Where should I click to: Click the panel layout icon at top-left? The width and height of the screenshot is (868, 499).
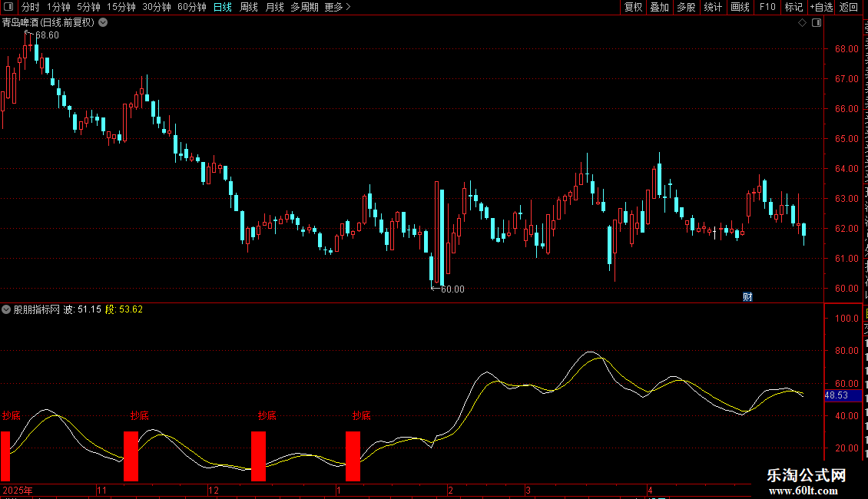pos(8,7)
